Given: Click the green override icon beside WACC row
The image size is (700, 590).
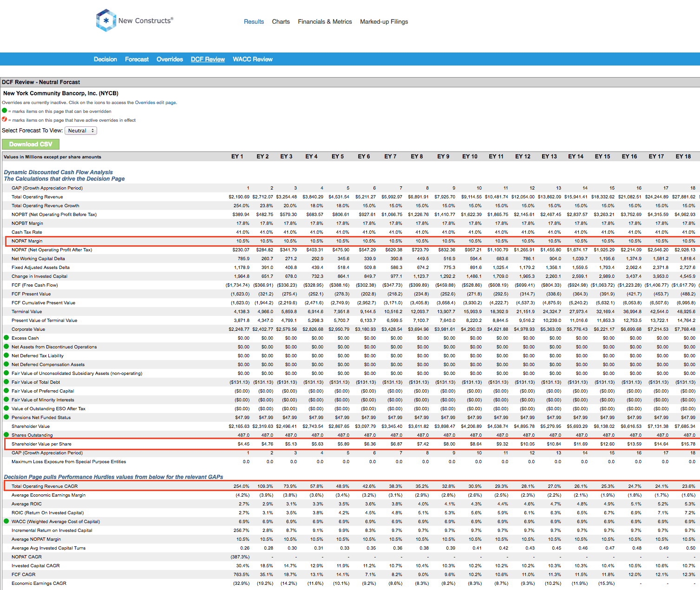Looking at the screenshot, I should coord(7,521).
